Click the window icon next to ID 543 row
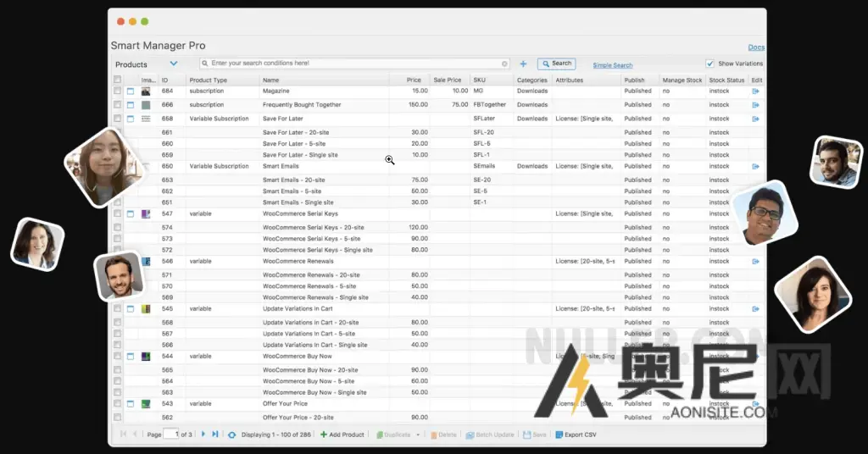 (131, 404)
